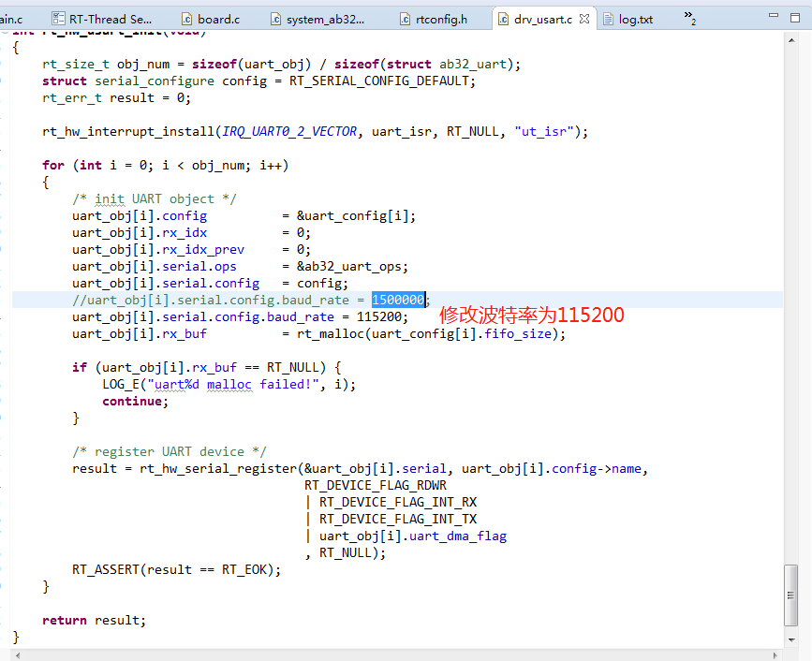Click the continue keyword

[x=132, y=401]
